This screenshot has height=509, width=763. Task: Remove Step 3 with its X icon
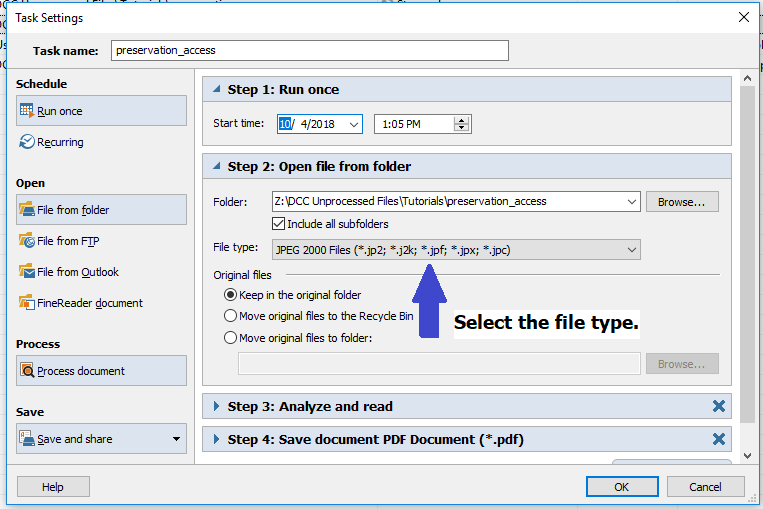(718, 406)
